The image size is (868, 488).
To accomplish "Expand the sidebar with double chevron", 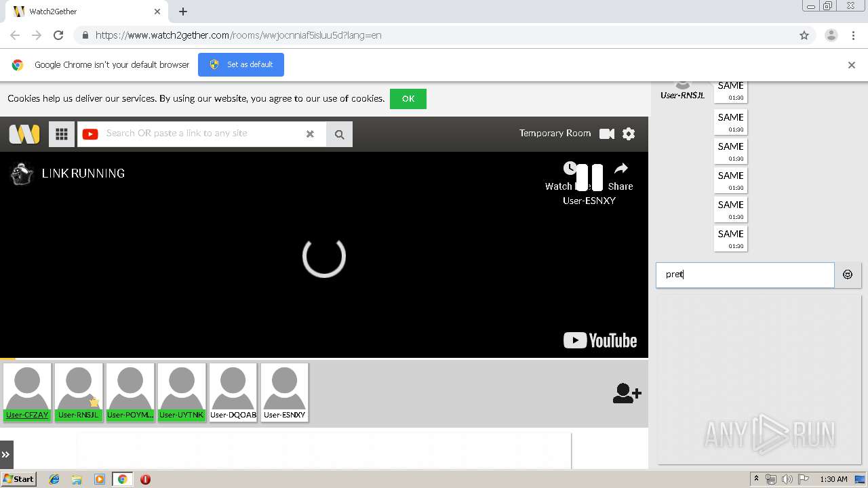I will pyautogui.click(x=6, y=455).
